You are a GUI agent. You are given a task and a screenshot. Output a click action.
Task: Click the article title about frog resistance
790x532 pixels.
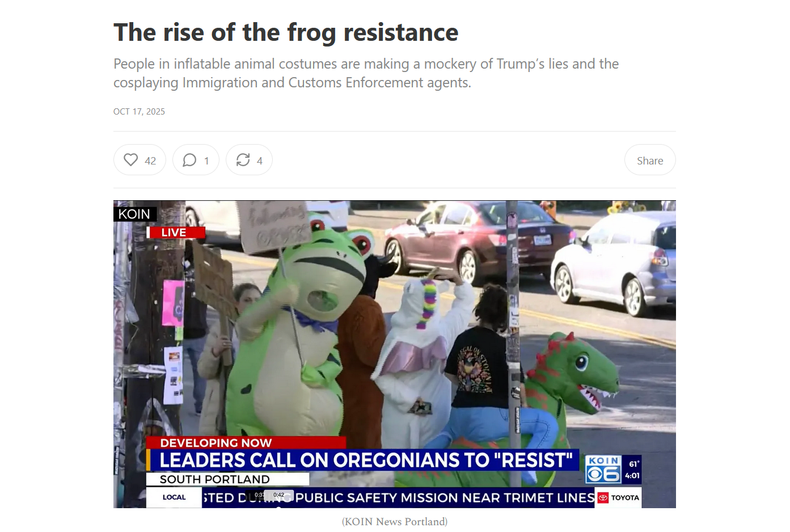coord(286,32)
